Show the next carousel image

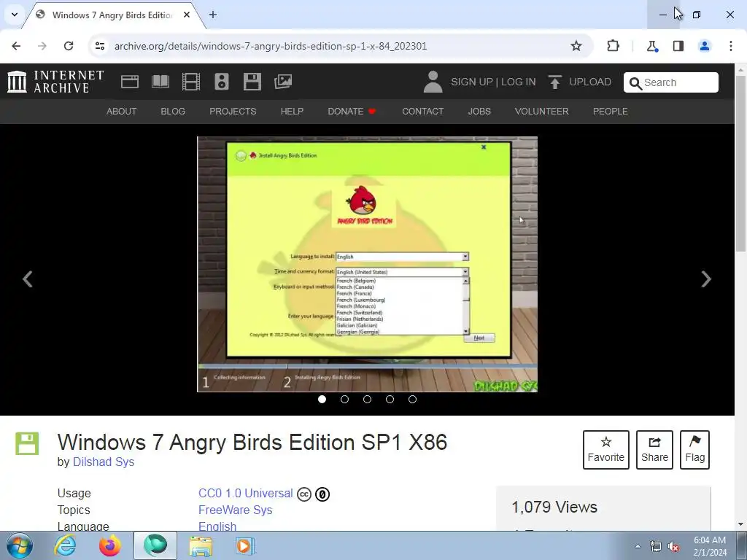click(x=706, y=279)
